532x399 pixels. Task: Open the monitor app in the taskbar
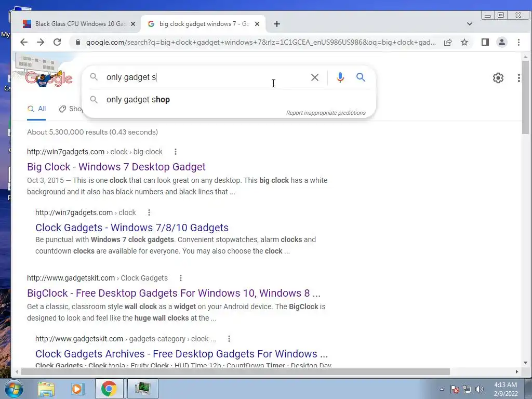point(142,389)
